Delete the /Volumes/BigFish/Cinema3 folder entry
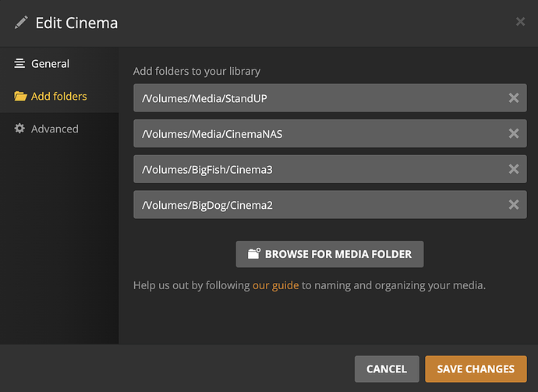The image size is (538, 392). pyautogui.click(x=513, y=169)
